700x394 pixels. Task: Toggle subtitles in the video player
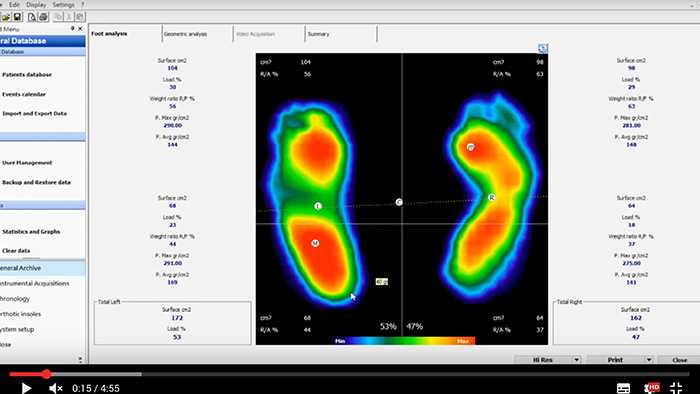(623, 388)
